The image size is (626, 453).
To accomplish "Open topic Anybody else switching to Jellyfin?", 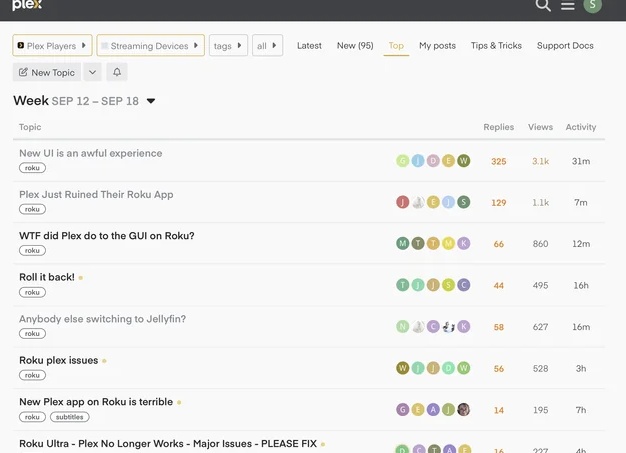I will click(103, 319).
